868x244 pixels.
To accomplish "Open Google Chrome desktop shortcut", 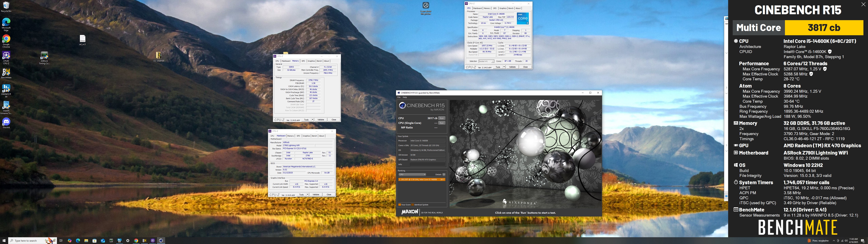I will pyautogui.click(x=6, y=41).
